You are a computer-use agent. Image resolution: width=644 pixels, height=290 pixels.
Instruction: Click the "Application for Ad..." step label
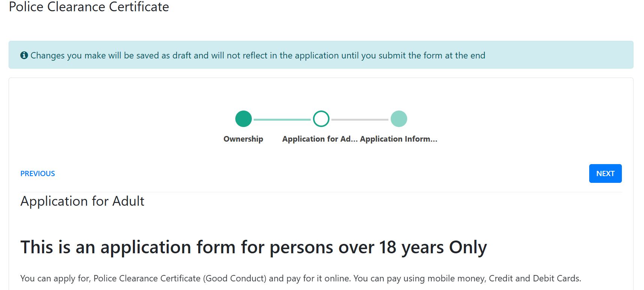[x=320, y=139]
